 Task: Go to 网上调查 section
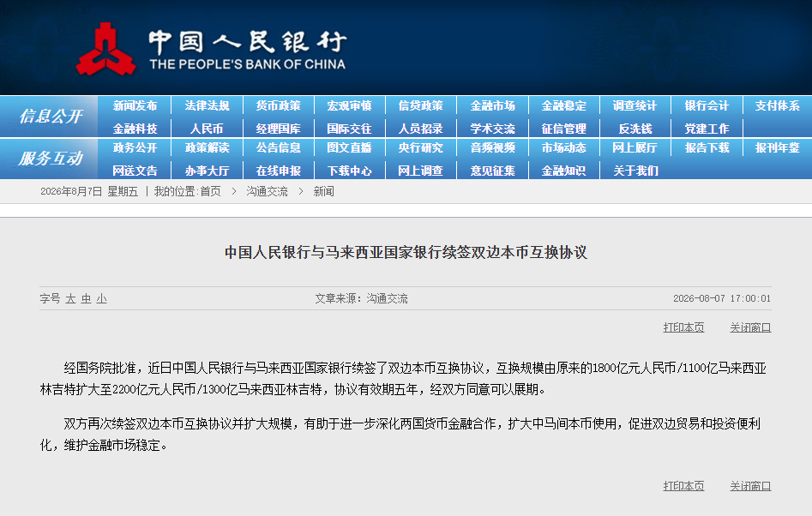pyautogui.click(x=420, y=171)
